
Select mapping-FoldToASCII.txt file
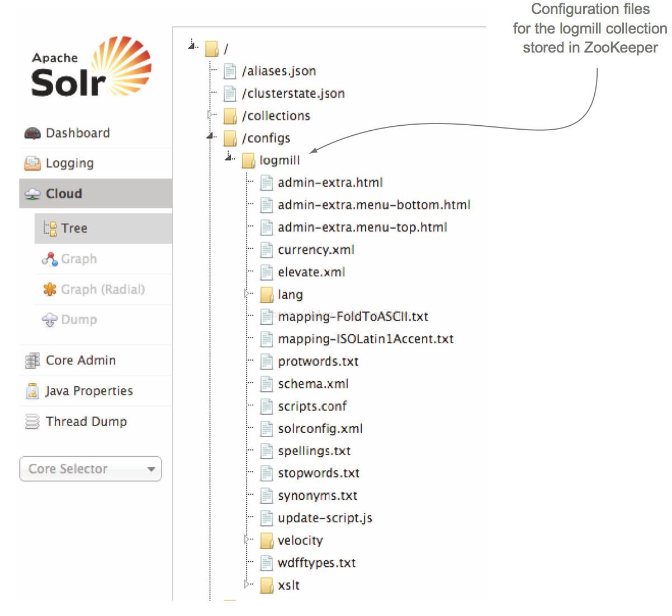click(353, 317)
